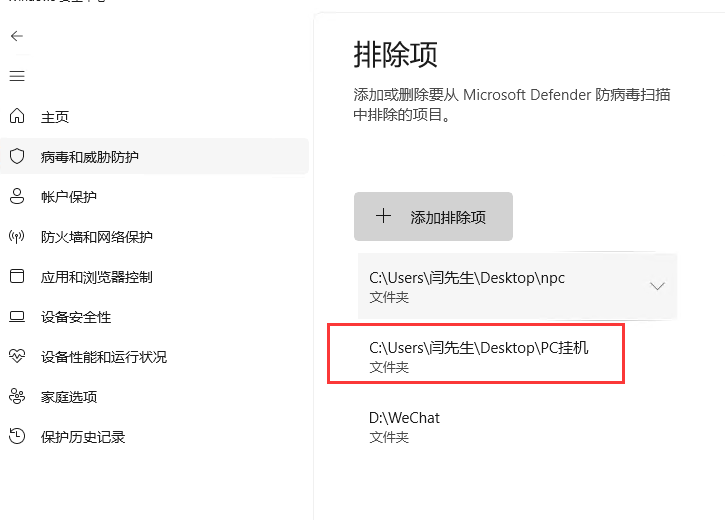This screenshot has height=520, width=725.
Task: Expand the D:\WeChat folder exclusion
Action: (x=404, y=426)
